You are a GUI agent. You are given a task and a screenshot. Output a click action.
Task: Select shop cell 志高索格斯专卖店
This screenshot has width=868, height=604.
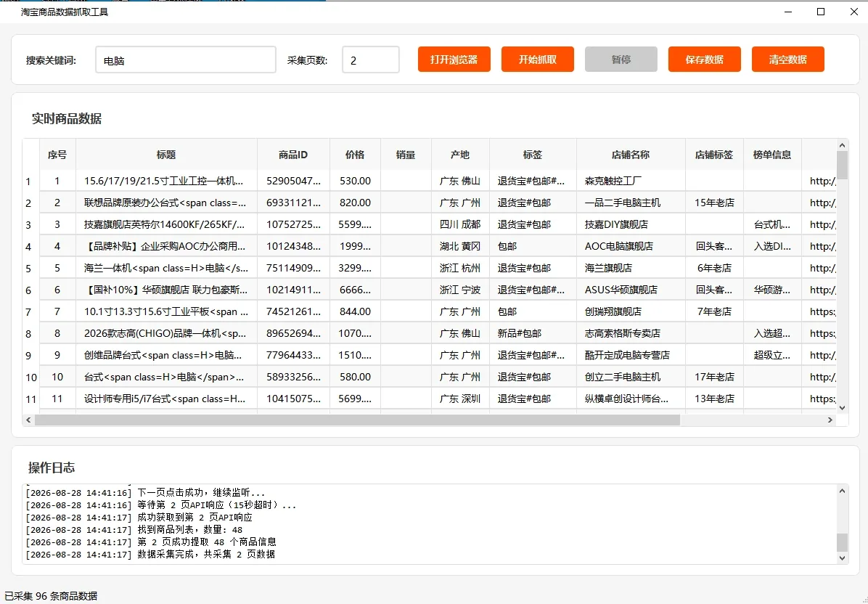(631, 333)
